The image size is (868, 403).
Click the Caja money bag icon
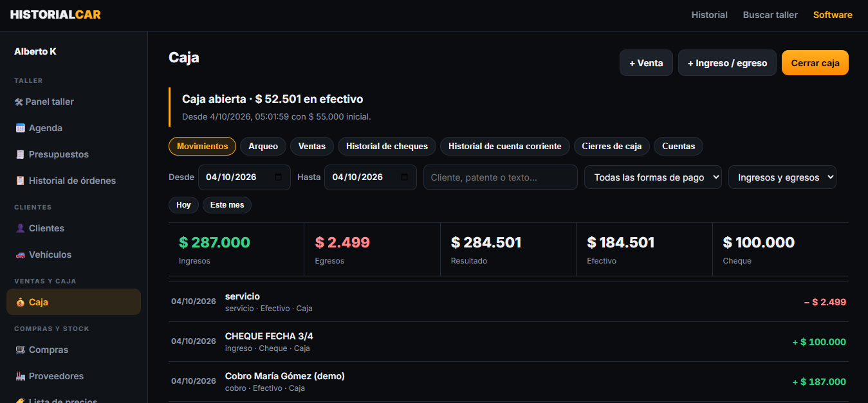pyautogui.click(x=20, y=302)
